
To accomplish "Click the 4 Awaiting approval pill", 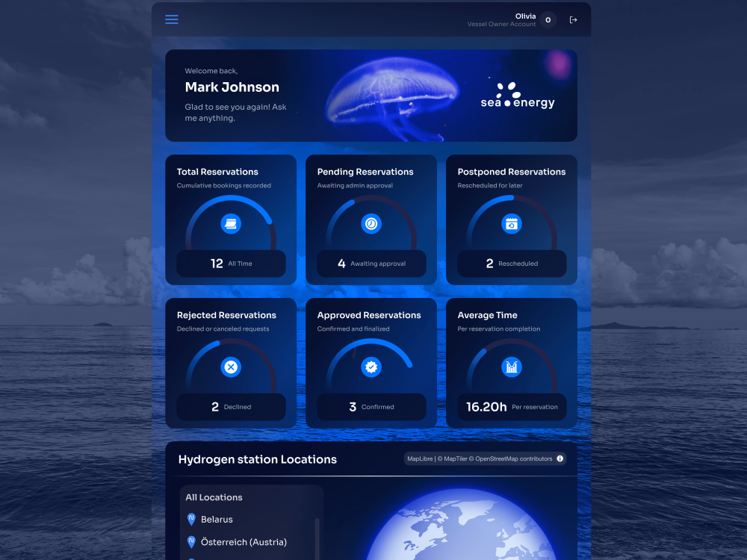I will (x=371, y=264).
